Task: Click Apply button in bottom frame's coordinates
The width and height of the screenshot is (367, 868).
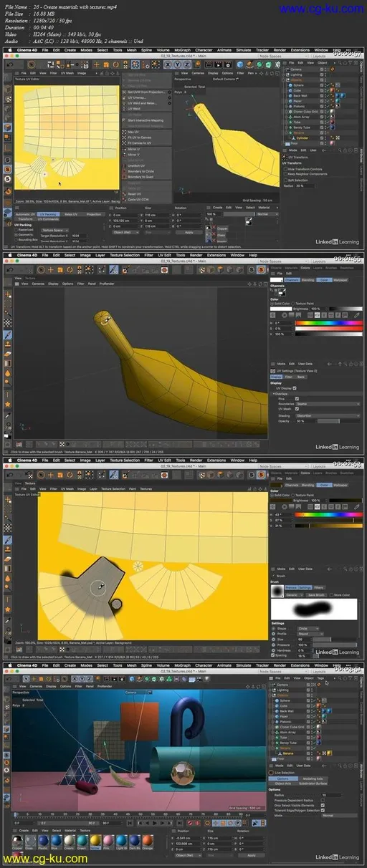Action: [x=250, y=855]
